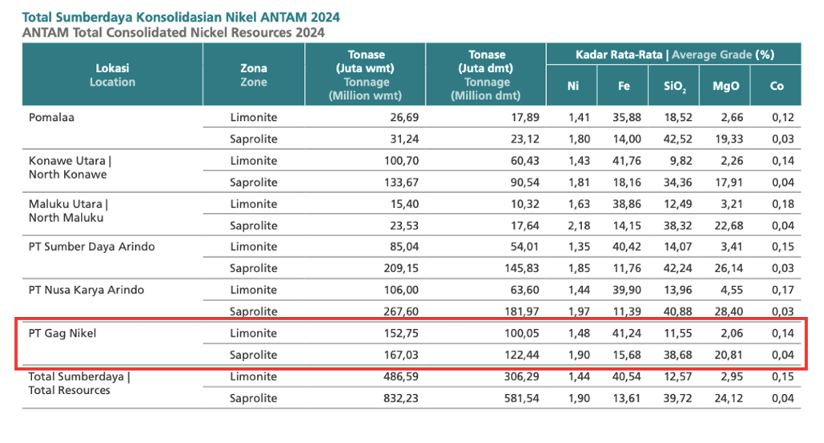
Task: Click the title 'Total Sumberdaya Konsolidasian Nikel ANTAM 2024'
Action: click(x=181, y=17)
